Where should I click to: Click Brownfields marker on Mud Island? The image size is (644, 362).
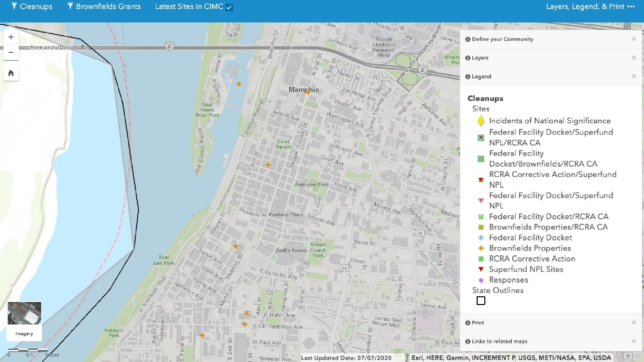coord(239,84)
